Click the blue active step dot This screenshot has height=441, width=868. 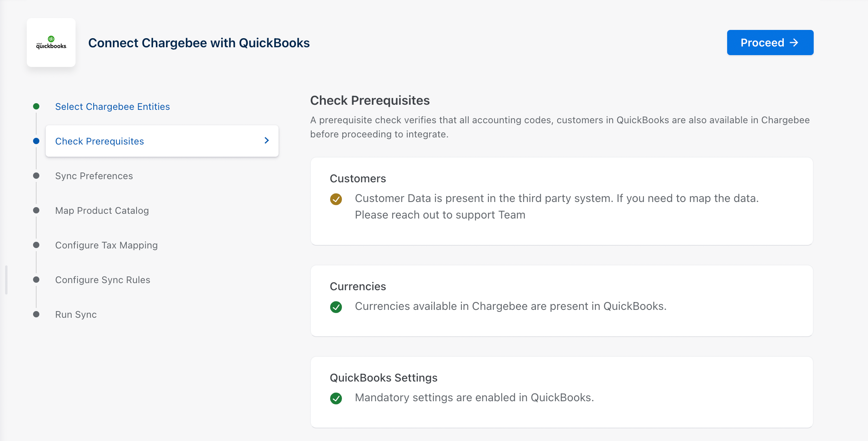36,141
